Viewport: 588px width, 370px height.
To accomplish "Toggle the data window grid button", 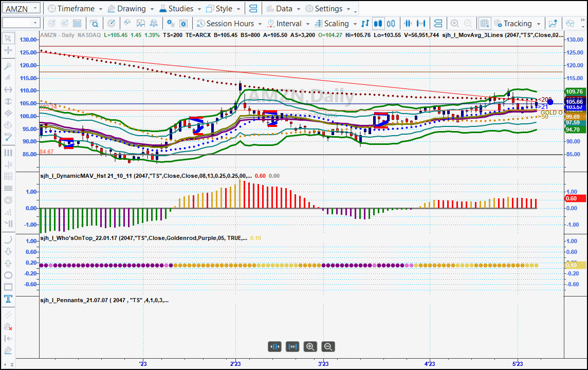I will [x=484, y=23].
